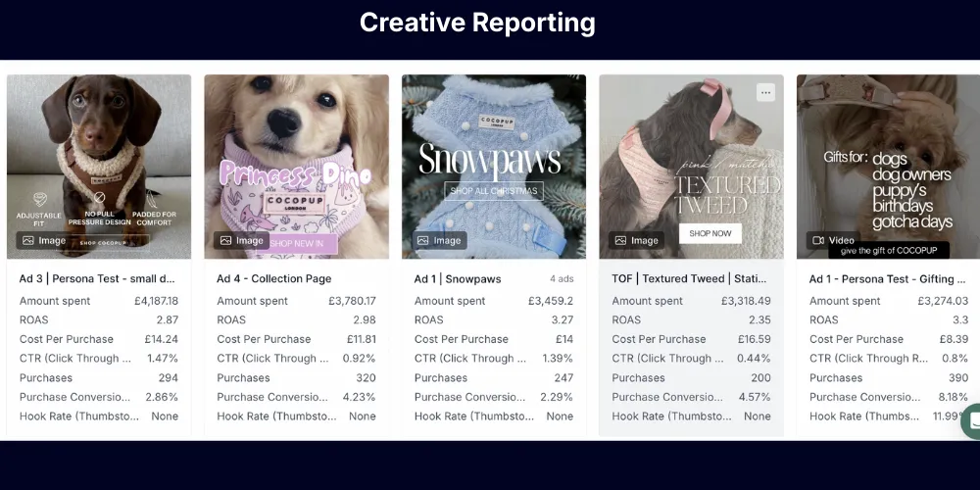Screen dimensions: 980x490
Task: Click the ROAS value 2.35
Action: click(x=760, y=320)
